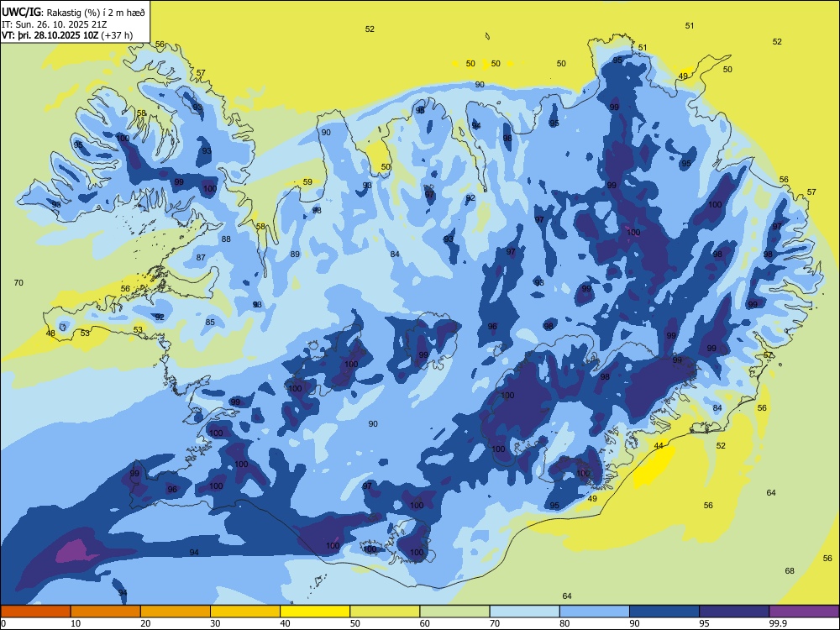Click the 30–40 legend color swatch
840x630 pixels.
[245, 612]
